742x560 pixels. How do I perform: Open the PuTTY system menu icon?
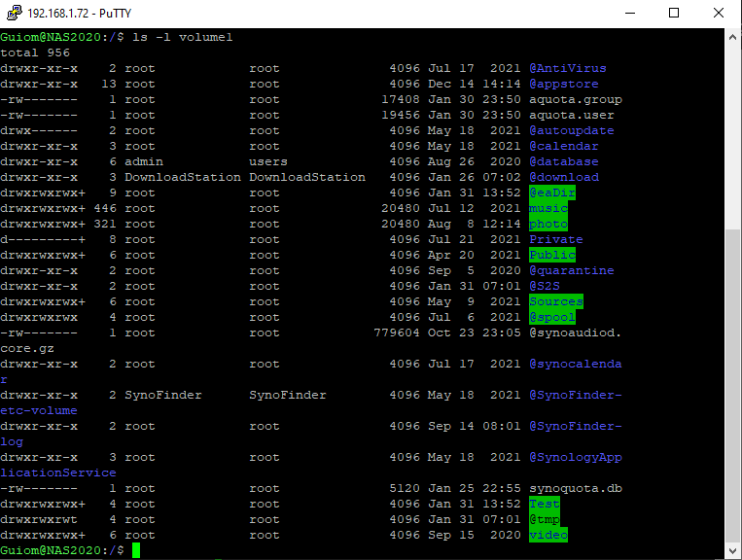tap(13, 13)
